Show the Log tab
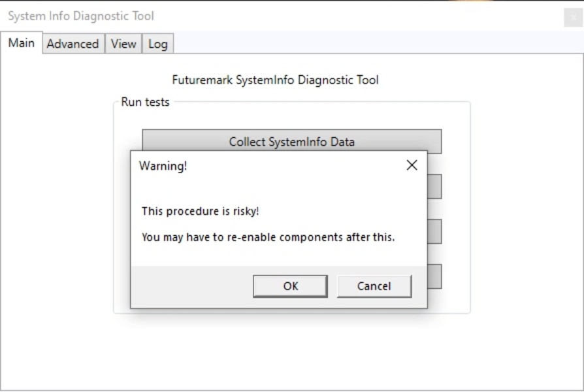Viewport: 584px width, 392px height. (158, 44)
